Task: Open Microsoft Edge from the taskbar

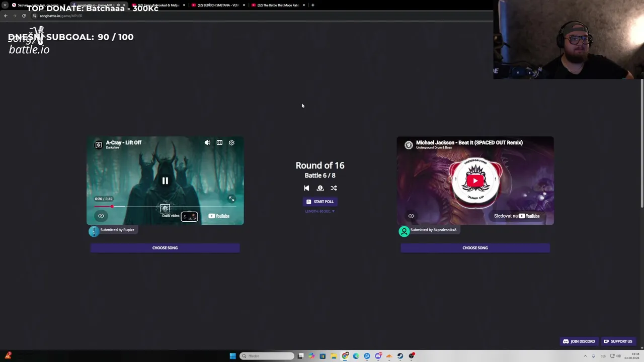Action: pyautogui.click(x=356, y=356)
